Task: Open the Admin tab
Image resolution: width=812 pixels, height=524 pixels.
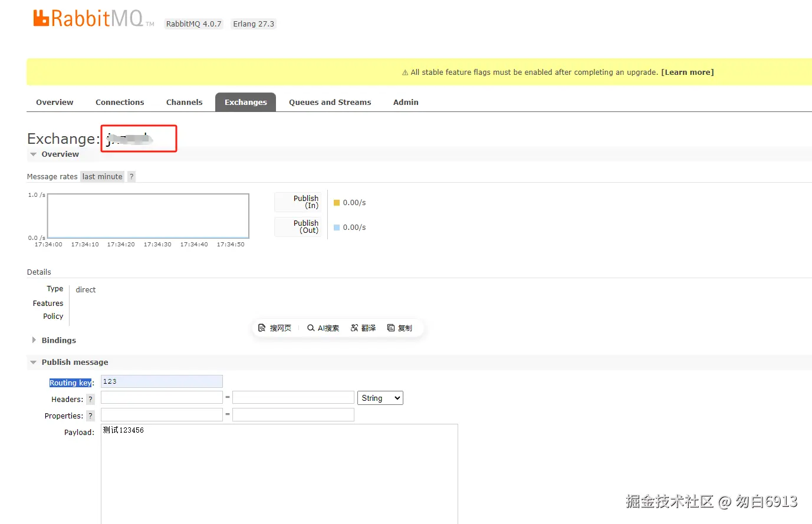Action: pos(406,102)
